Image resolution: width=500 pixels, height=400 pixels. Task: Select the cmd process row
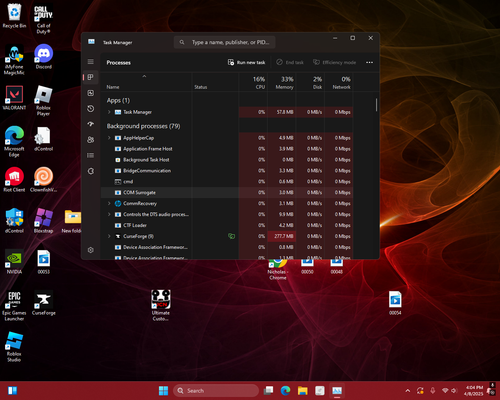coord(227,182)
